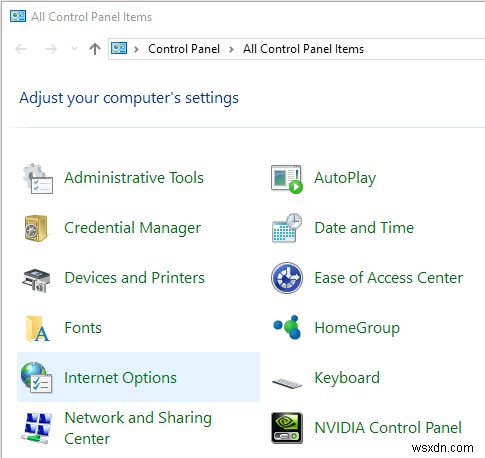Open the Internet Options globe icon
Viewport: 485px width, 458px height.
[x=36, y=378]
